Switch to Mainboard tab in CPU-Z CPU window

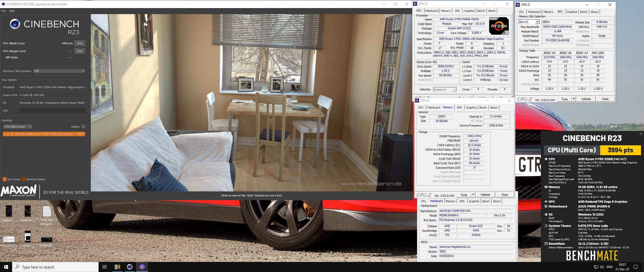pyautogui.click(x=432, y=11)
